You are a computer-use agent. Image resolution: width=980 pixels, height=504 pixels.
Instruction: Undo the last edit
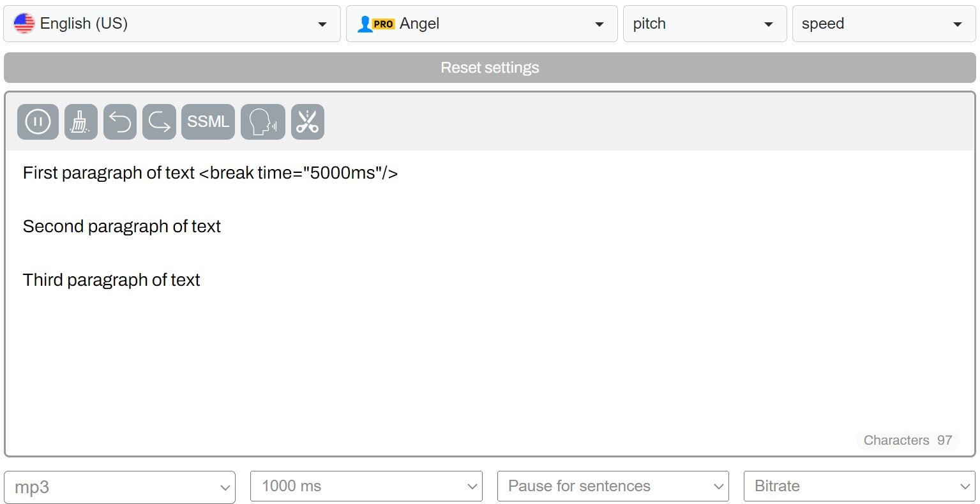[x=120, y=122]
